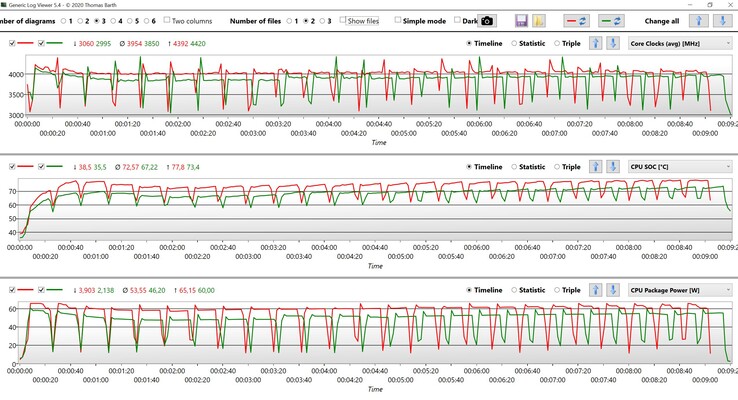Click the camera screenshot icon
This screenshot has height=400, width=738.
(487, 20)
